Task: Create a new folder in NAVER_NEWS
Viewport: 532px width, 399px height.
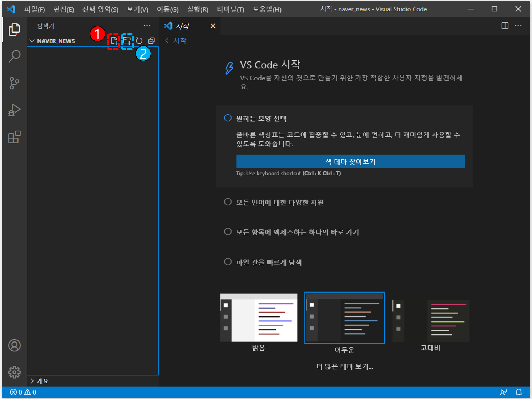Action: [127, 41]
